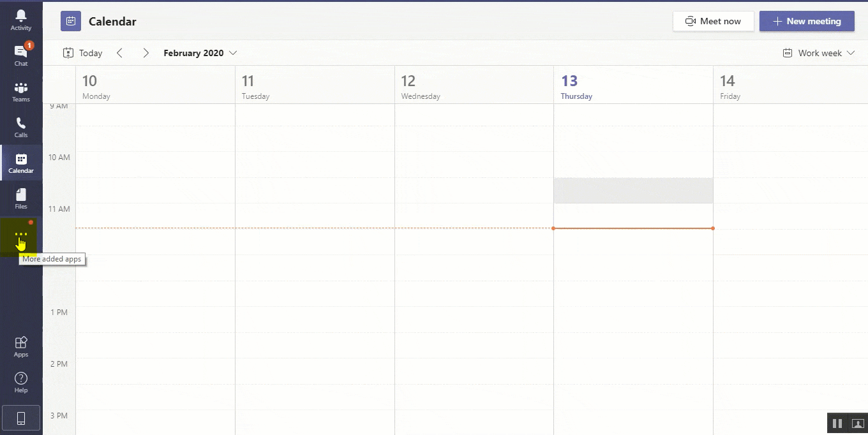Open Help from the sidebar
The height and width of the screenshot is (435, 868).
coord(21,382)
